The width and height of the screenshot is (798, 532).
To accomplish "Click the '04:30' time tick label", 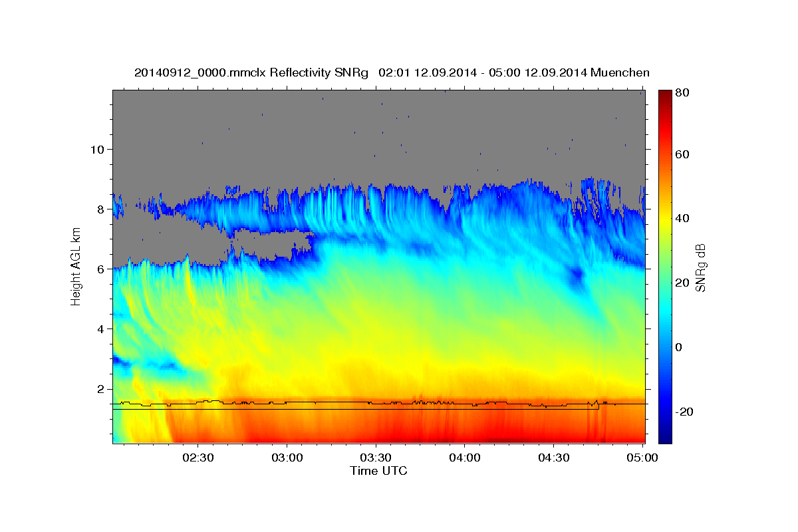I will 553,458.
